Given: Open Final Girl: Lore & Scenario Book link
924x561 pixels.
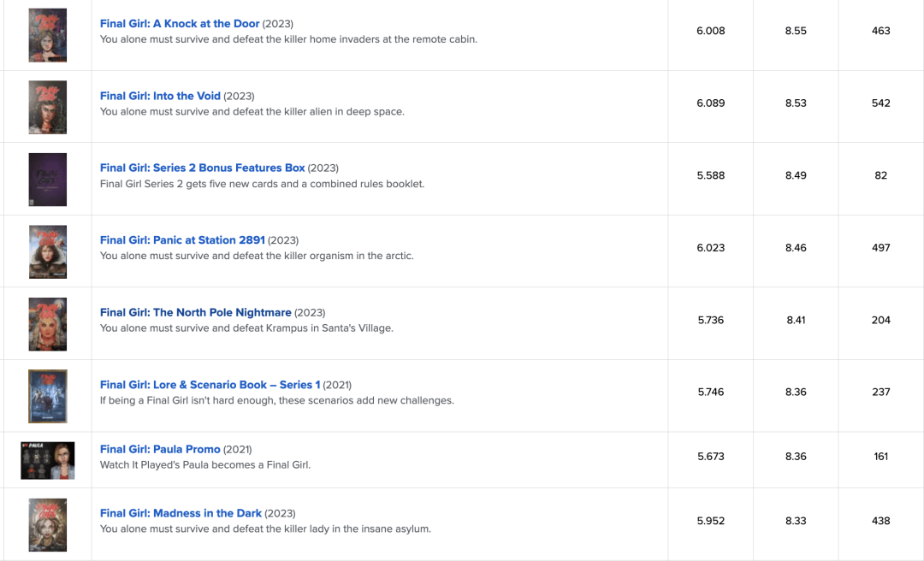Looking at the screenshot, I should tap(210, 385).
